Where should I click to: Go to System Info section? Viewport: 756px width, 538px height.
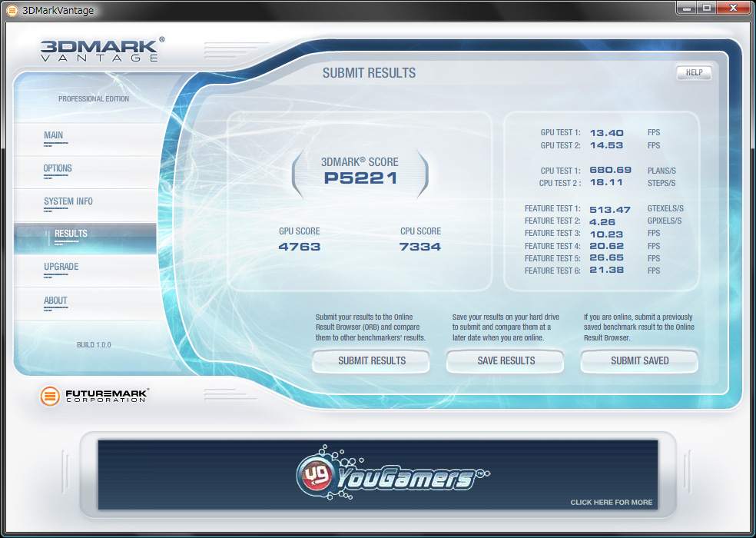click(85, 205)
